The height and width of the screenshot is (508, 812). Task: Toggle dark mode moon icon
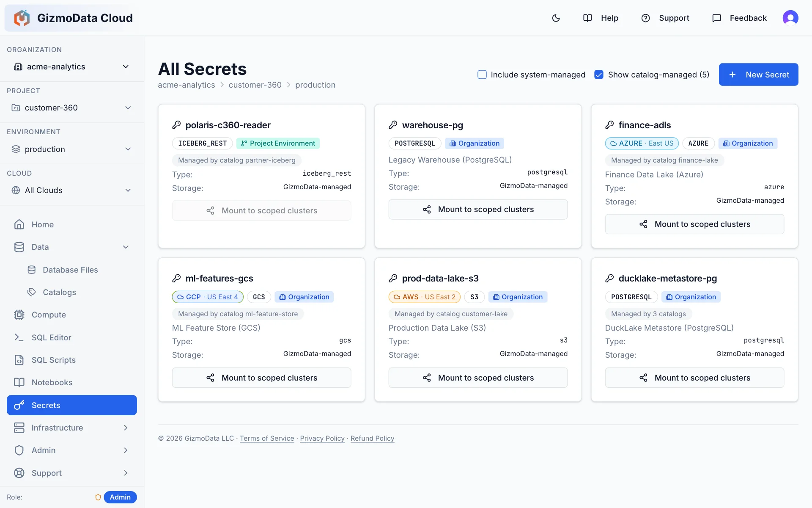556,18
